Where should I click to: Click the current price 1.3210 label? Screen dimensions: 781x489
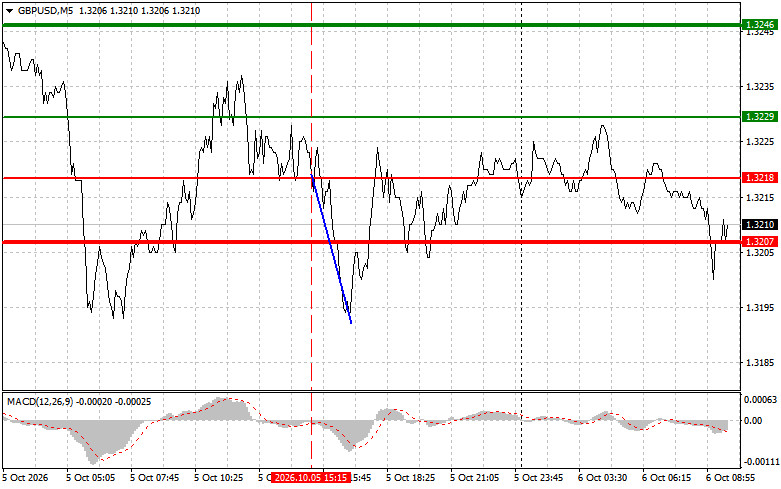point(759,225)
